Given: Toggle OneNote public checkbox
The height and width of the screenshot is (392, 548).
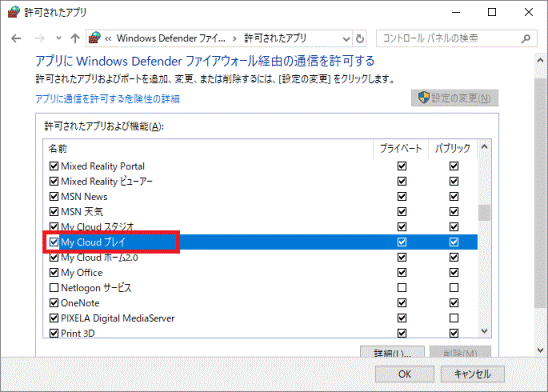Looking at the screenshot, I should 454,303.
